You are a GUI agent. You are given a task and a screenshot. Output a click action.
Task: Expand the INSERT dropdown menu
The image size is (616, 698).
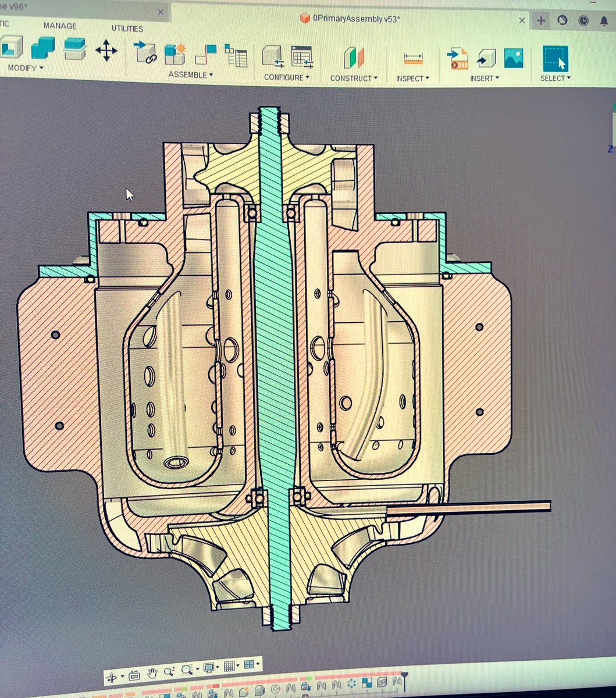[485, 78]
